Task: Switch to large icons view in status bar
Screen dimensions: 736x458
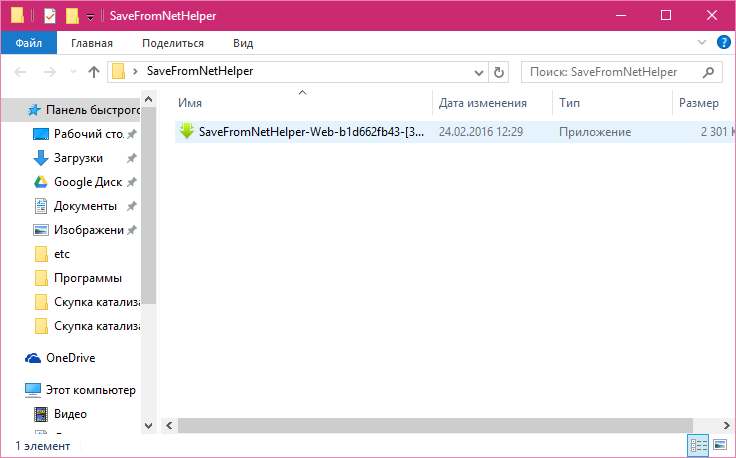Action: (720, 444)
